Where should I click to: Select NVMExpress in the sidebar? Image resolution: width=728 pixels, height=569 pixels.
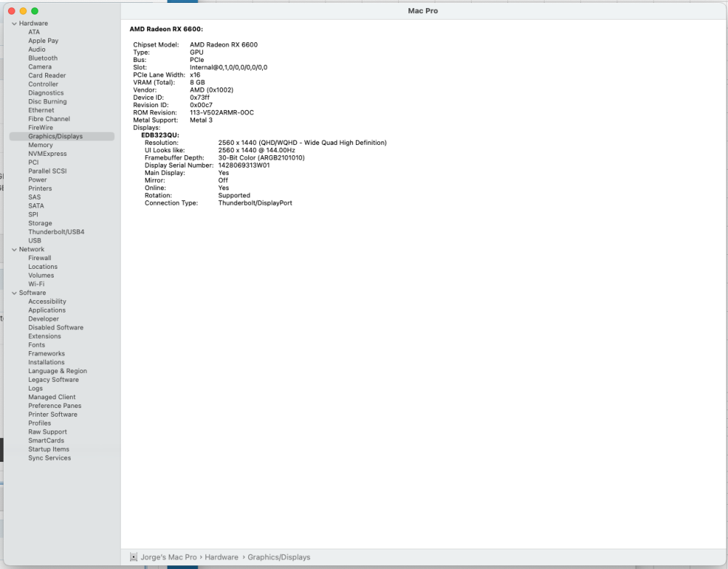click(x=47, y=154)
